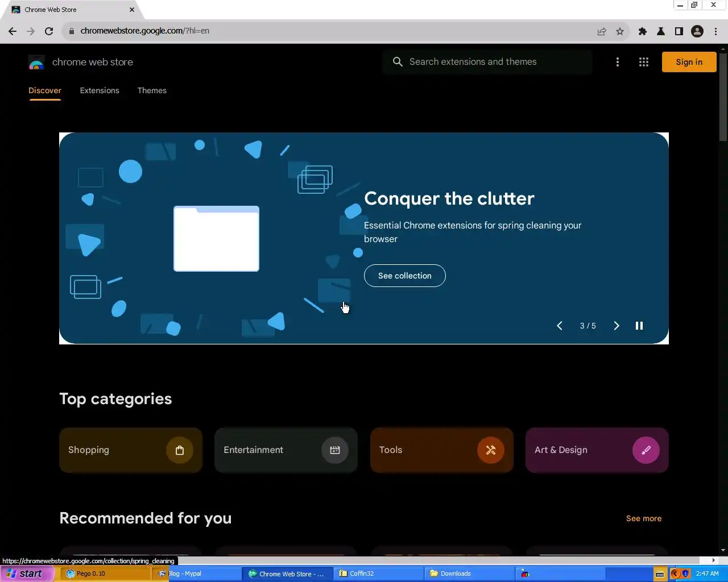The height and width of the screenshot is (582, 728).
Task: Advance to the next carousel slide
Action: 617,326
